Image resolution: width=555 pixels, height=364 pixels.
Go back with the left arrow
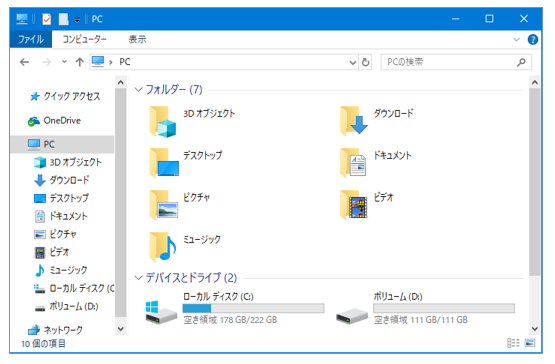click(24, 62)
